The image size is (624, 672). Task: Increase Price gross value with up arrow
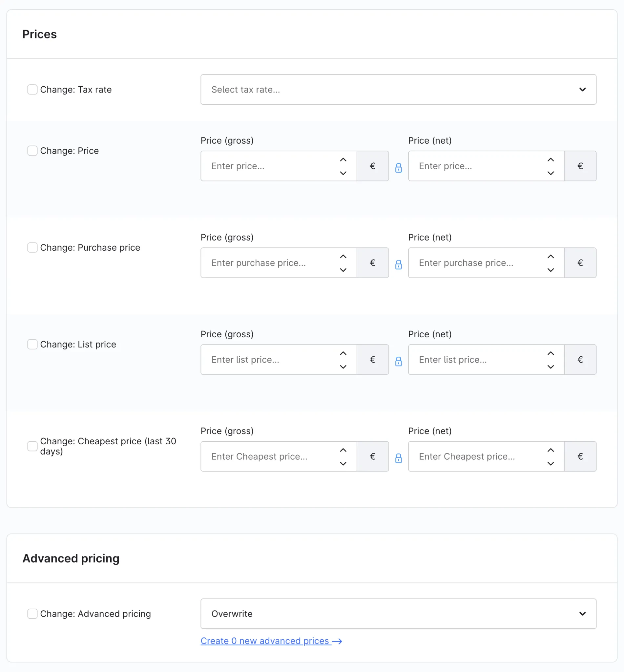pos(343,160)
